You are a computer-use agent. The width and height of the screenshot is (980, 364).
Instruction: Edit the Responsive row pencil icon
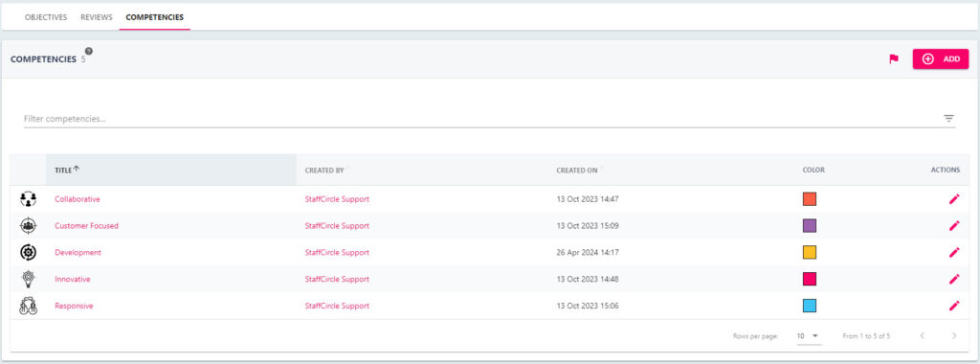click(954, 306)
